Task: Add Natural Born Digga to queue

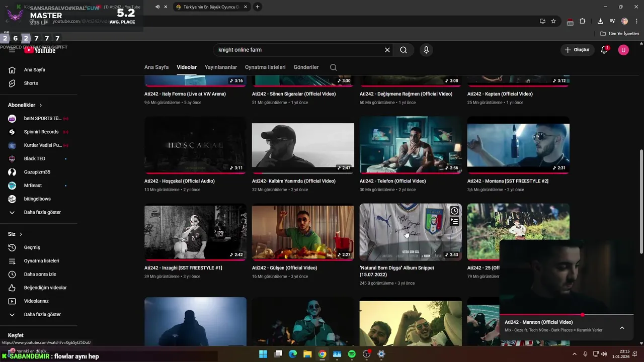Action: point(454,222)
